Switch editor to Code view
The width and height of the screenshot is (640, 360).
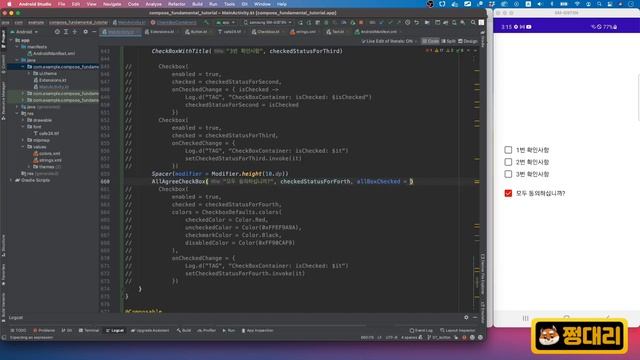(x=430, y=41)
